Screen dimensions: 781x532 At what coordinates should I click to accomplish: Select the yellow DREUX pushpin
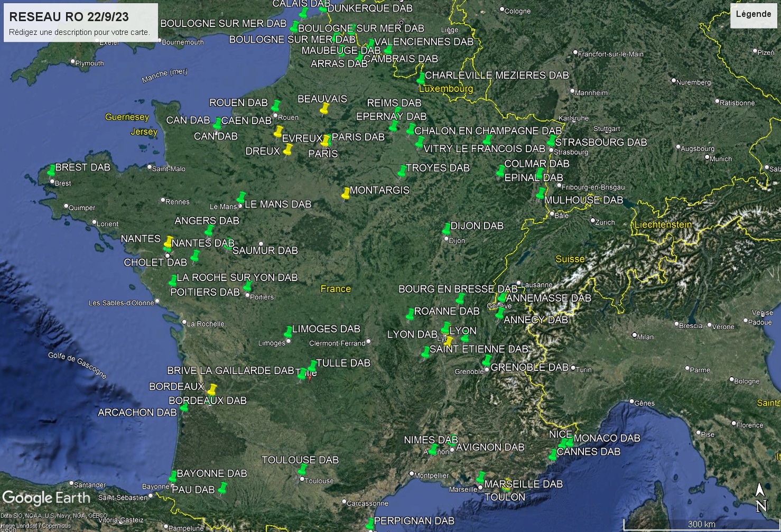287,150
